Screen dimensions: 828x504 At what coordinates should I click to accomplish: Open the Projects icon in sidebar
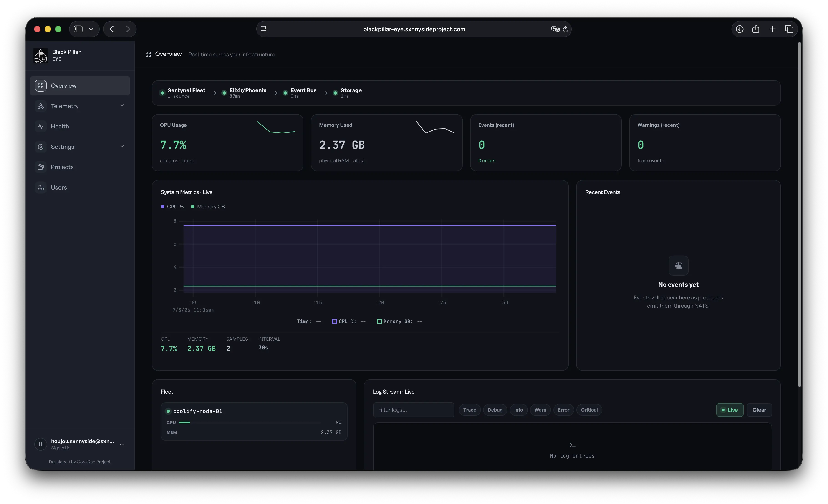coord(41,167)
